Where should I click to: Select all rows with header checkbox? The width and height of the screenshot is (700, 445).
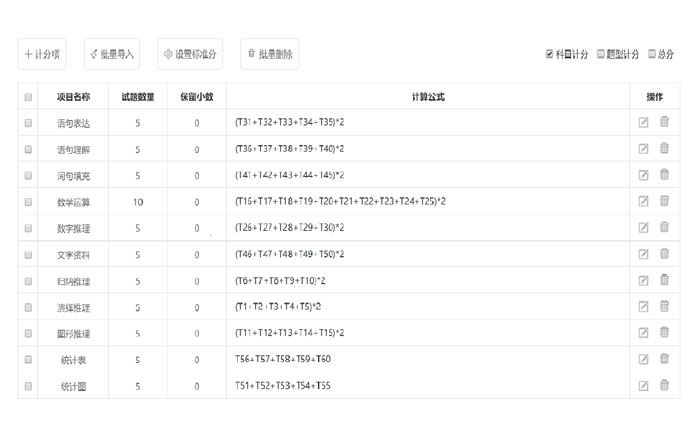[x=28, y=97]
